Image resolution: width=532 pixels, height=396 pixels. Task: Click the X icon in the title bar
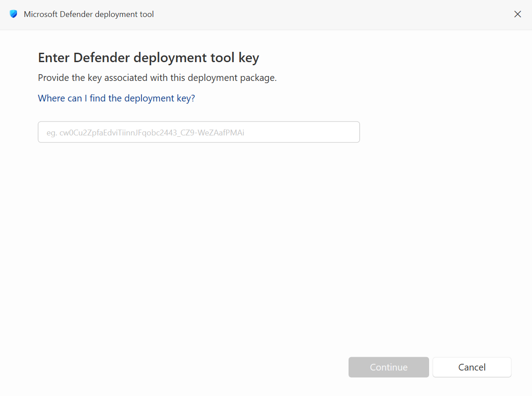pos(517,14)
